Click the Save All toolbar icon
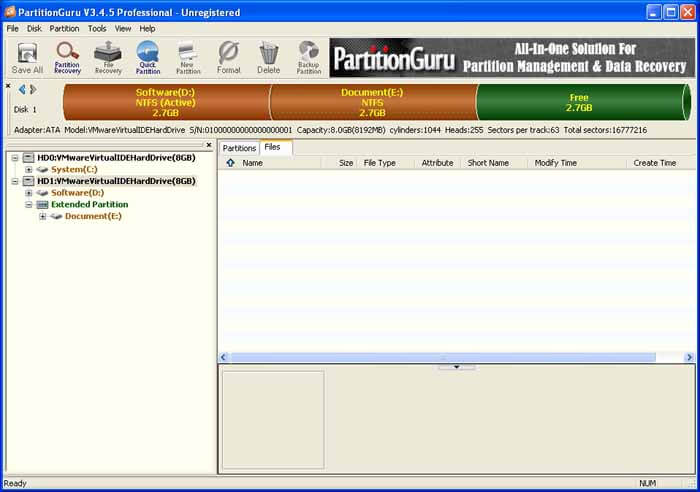 (x=27, y=58)
